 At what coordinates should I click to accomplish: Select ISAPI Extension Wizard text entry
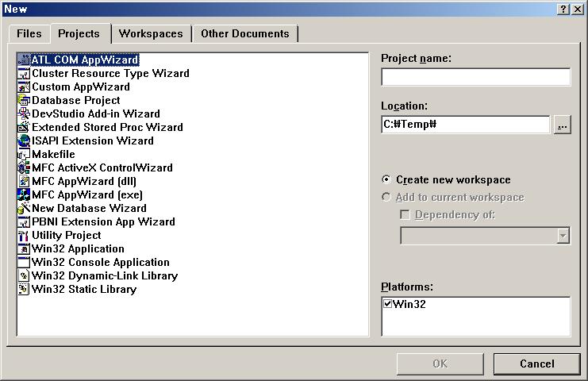pyautogui.click(x=93, y=140)
